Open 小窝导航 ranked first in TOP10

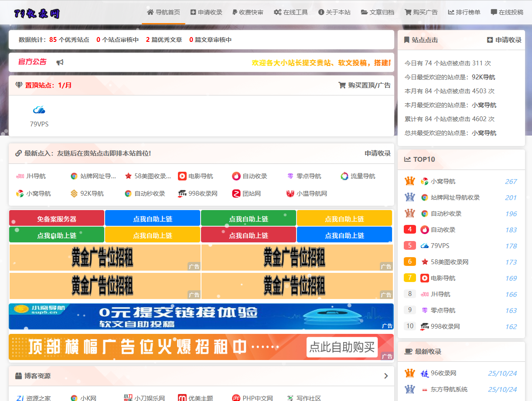[x=443, y=181]
